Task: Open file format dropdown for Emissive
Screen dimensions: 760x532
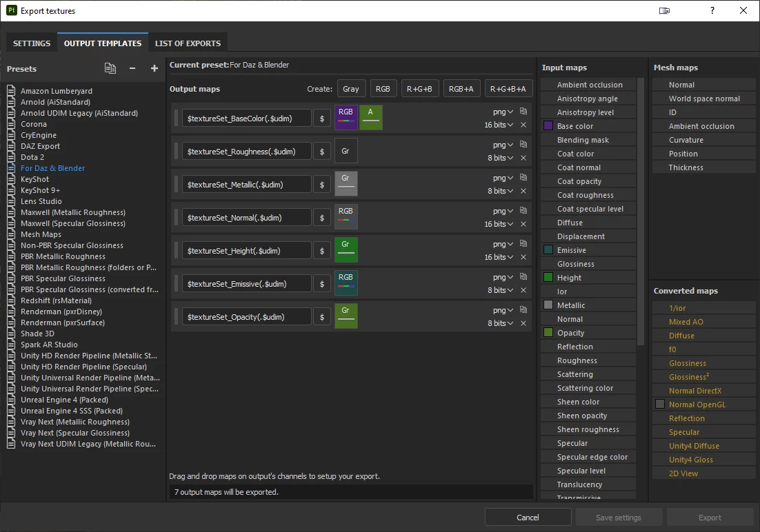Action: tap(503, 277)
